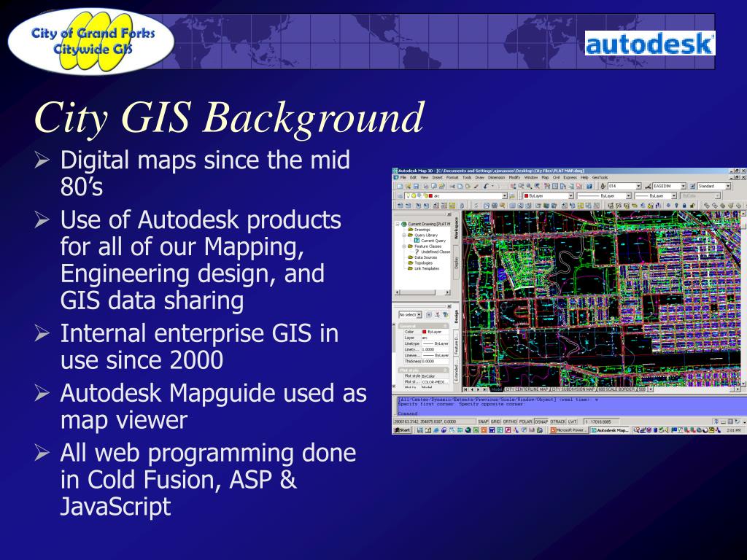Screen dimensions: 747x560
Task: Collapse the Current Drawing tree node
Action: point(398,224)
